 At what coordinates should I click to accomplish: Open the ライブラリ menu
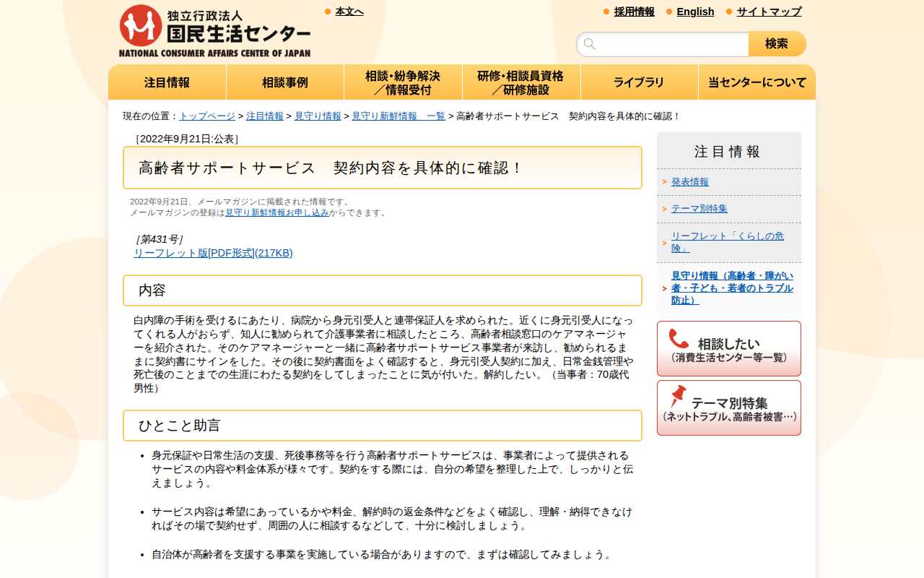[639, 82]
